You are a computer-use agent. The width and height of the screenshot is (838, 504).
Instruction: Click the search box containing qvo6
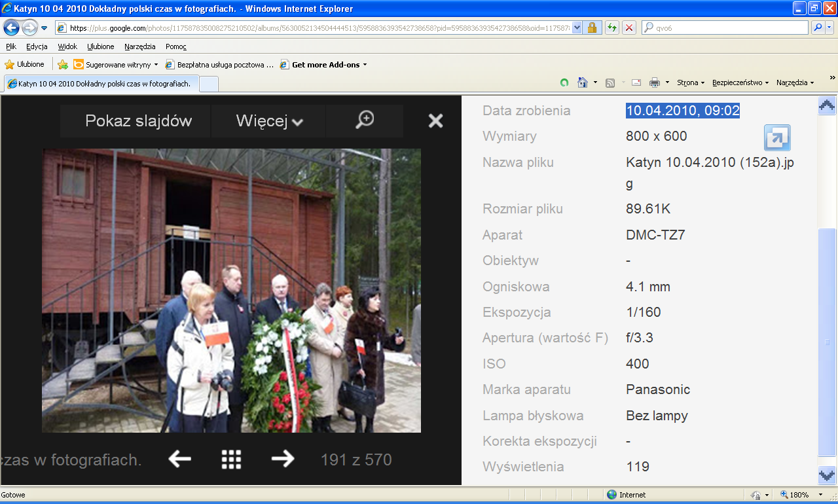point(725,27)
